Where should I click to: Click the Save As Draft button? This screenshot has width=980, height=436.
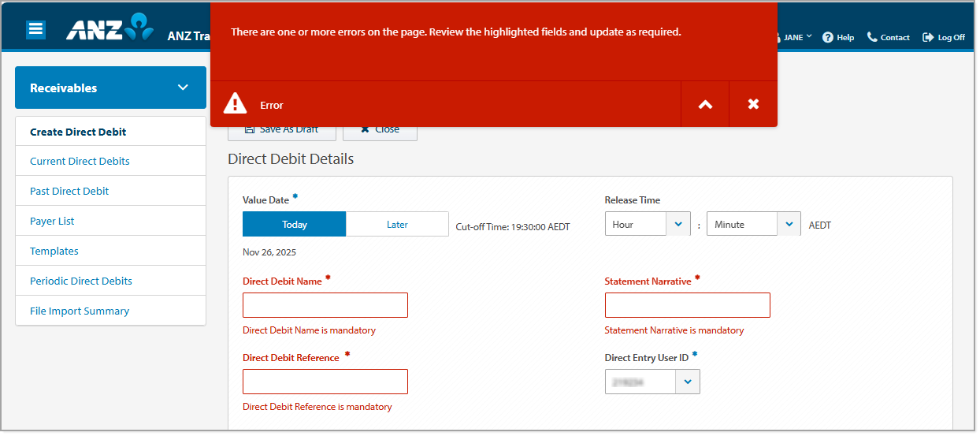282,132
